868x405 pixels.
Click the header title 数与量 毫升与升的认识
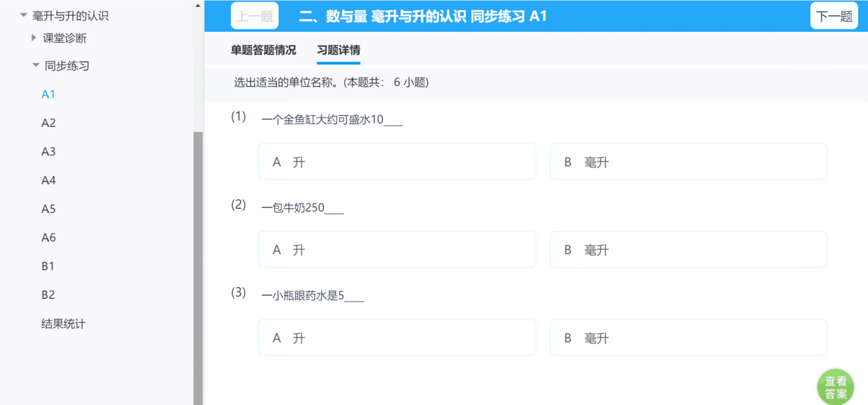tap(422, 16)
